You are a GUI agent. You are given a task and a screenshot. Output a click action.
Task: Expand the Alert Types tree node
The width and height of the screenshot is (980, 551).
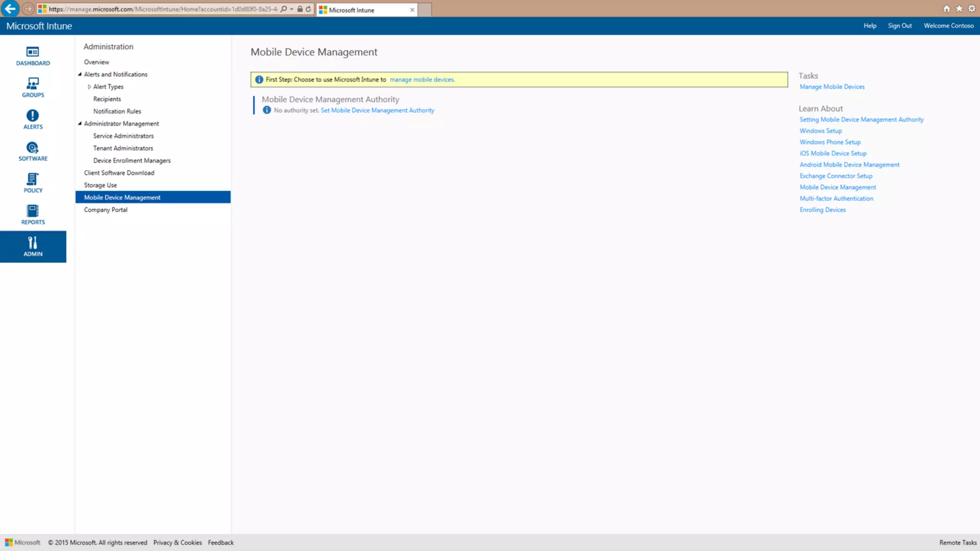click(x=89, y=87)
